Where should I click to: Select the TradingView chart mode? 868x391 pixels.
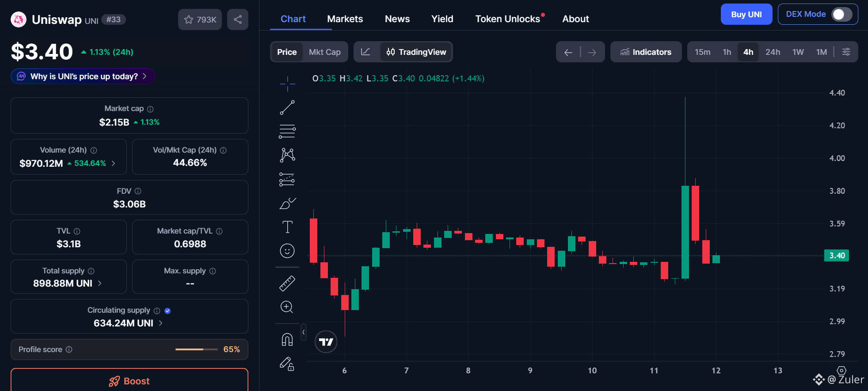click(416, 52)
